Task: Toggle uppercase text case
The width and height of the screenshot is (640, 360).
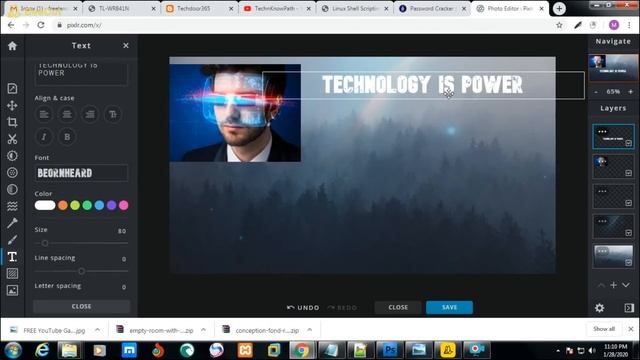Action: pyautogui.click(x=113, y=114)
